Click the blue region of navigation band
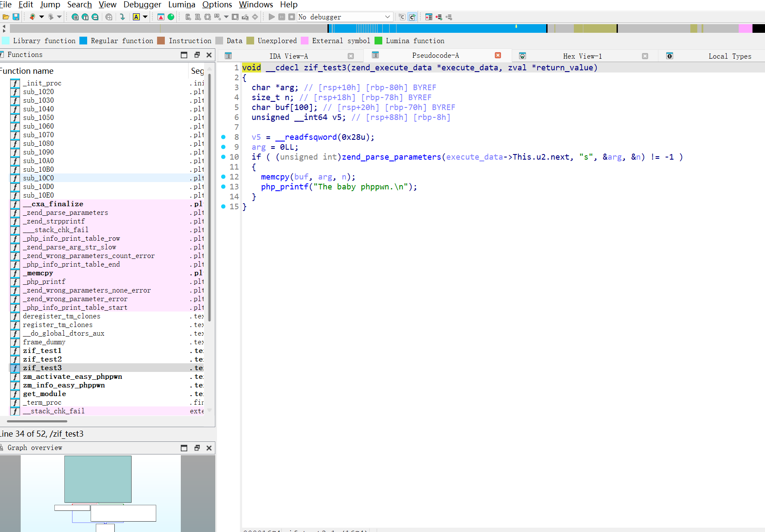Viewport: 765px width, 532px height. 453,28
